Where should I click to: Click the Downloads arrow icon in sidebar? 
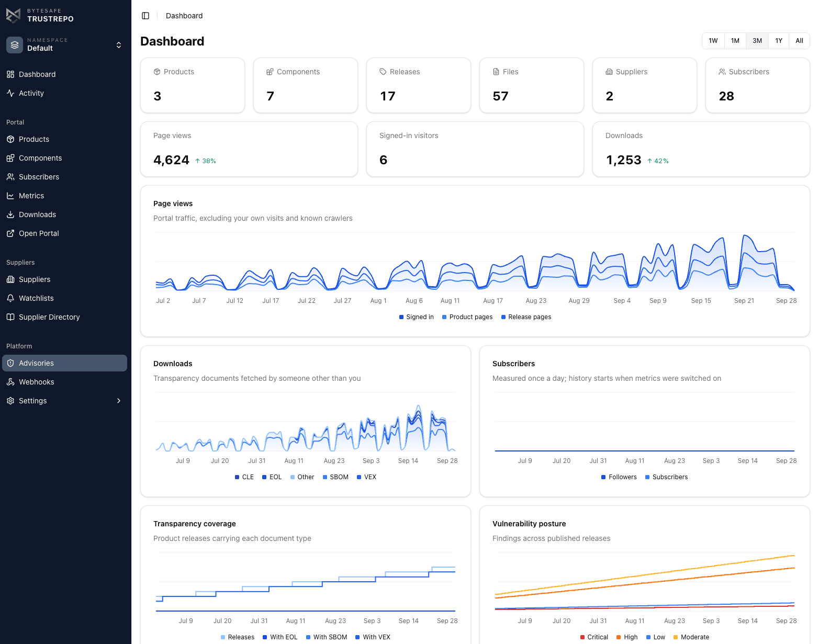[10, 214]
